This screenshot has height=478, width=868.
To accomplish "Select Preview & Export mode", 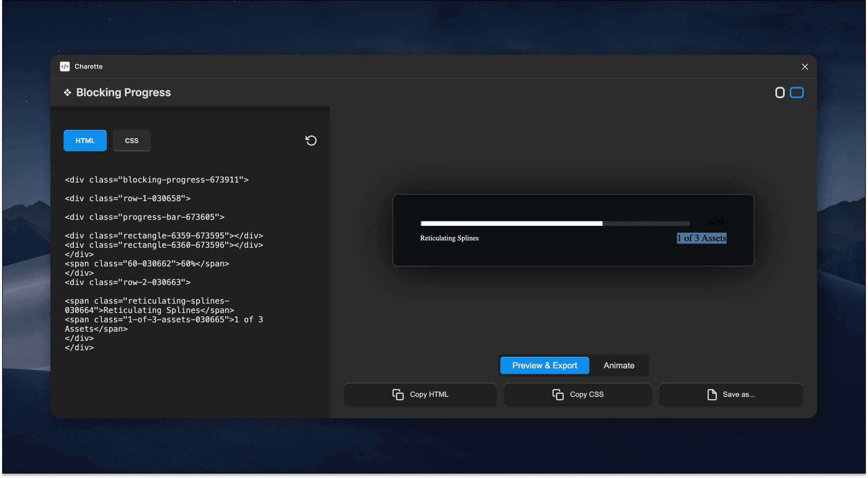I will [544, 366].
